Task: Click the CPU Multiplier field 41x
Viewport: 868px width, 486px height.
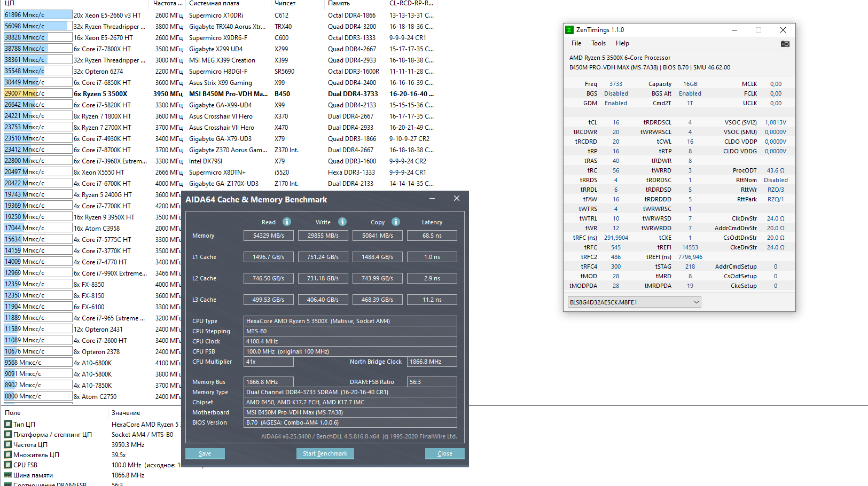Action: 269,362
